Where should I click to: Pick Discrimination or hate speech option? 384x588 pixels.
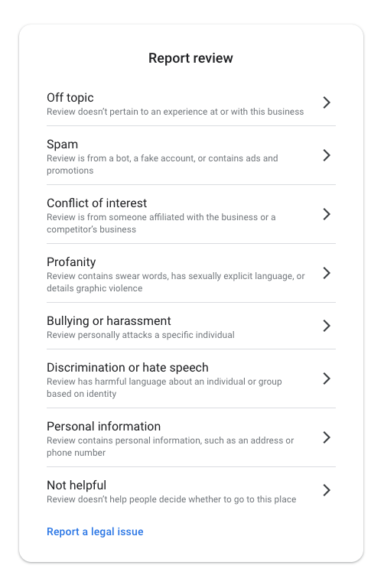[x=191, y=379]
